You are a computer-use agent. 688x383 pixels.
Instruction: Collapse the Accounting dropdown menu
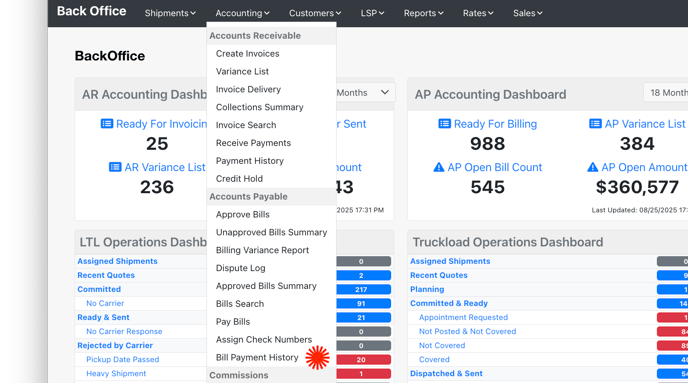click(x=242, y=13)
